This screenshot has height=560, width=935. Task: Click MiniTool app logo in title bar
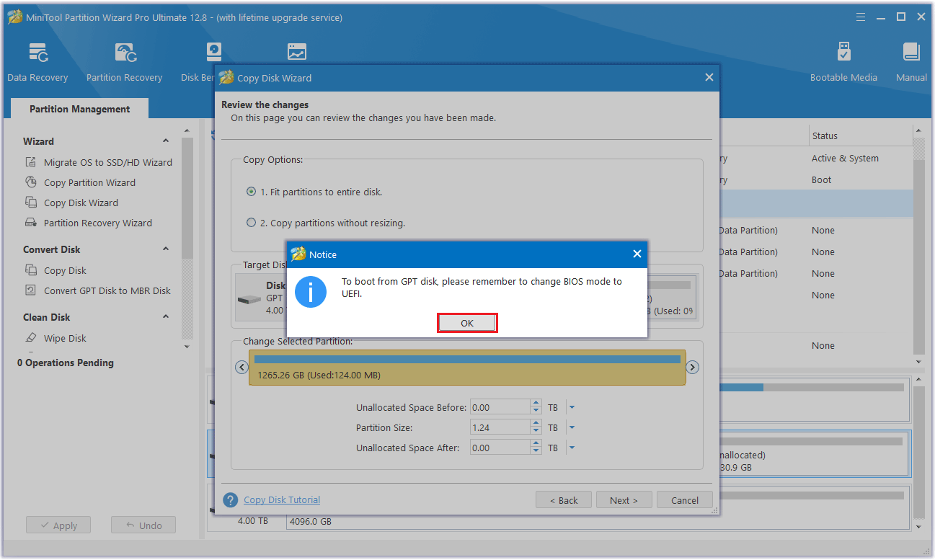click(14, 17)
